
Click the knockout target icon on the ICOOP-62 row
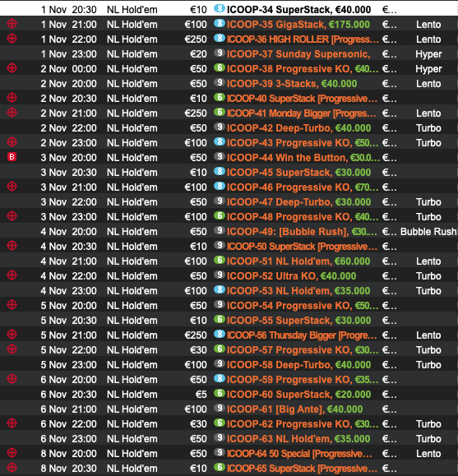[12, 423]
